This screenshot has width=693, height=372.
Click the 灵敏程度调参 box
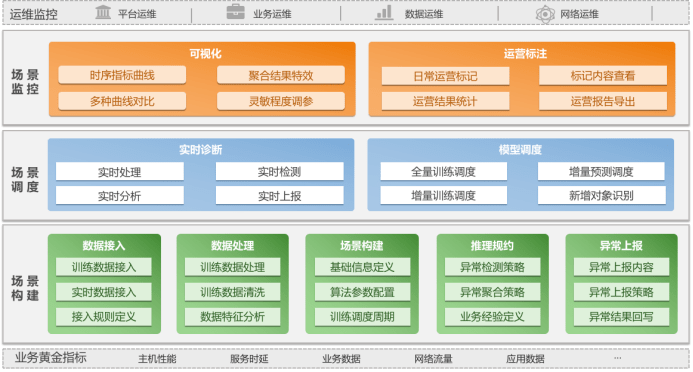click(x=281, y=101)
